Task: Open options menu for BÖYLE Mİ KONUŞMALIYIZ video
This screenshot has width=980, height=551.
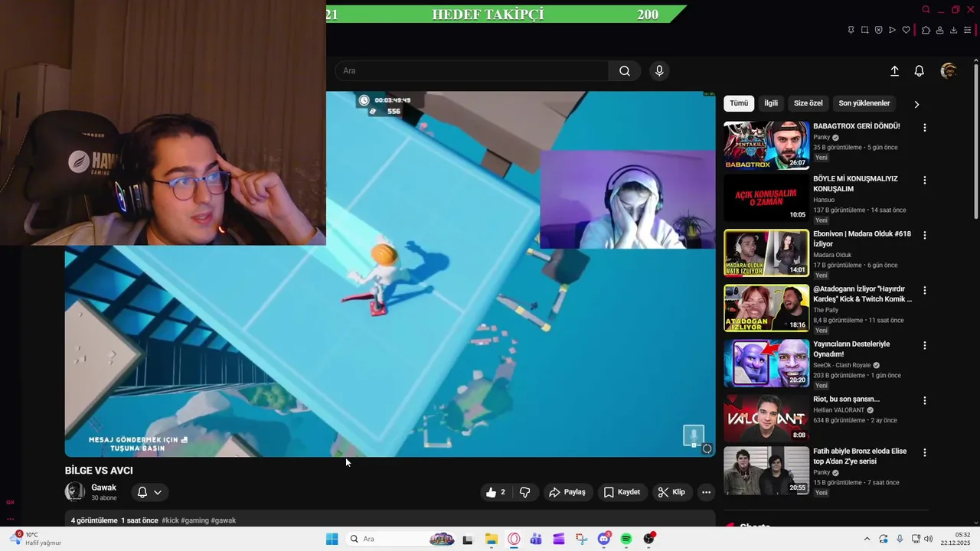Action: pos(925,181)
